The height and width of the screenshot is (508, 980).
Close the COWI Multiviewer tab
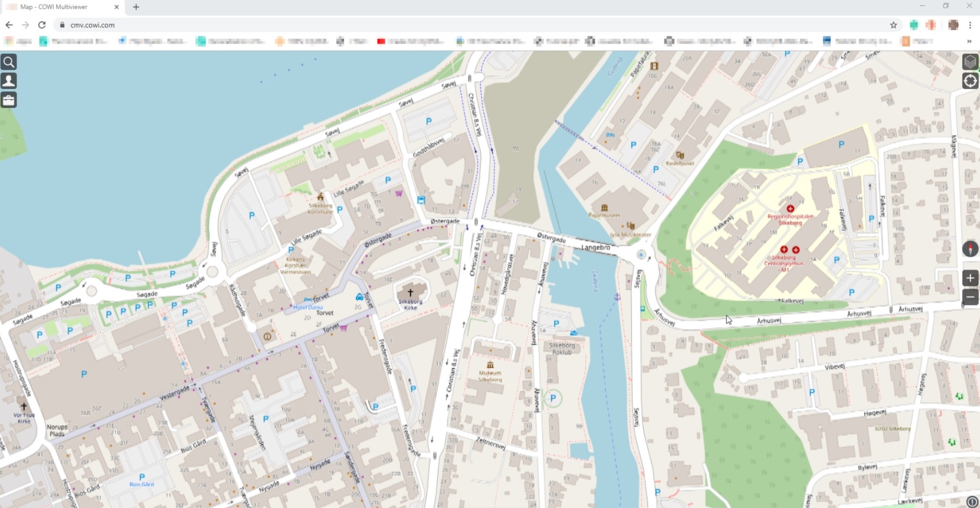coord(116,7)
